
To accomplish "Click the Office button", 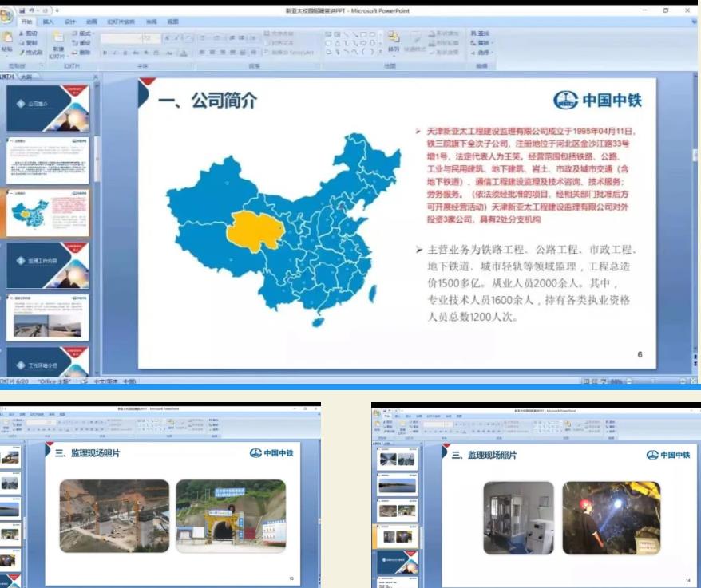I will pyautogui.click(x=6, y=16).
